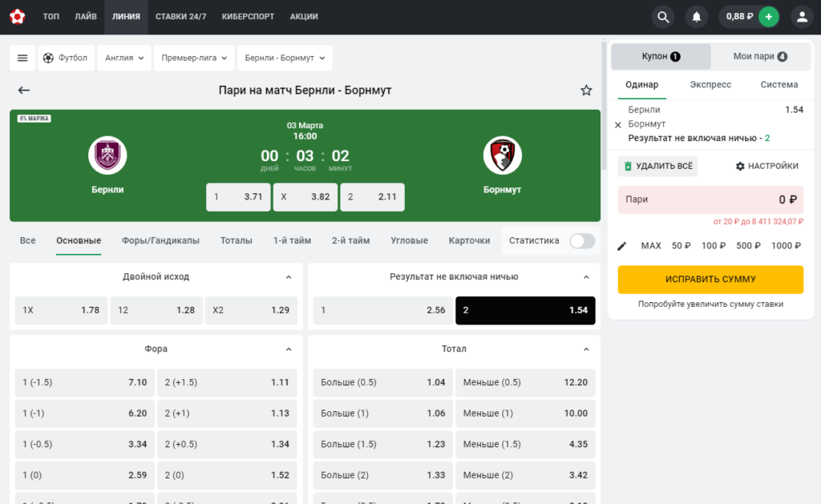Select double chance X2 at 1.29
821x504 pixels.
pyautogui.click(x=251, y=310)
